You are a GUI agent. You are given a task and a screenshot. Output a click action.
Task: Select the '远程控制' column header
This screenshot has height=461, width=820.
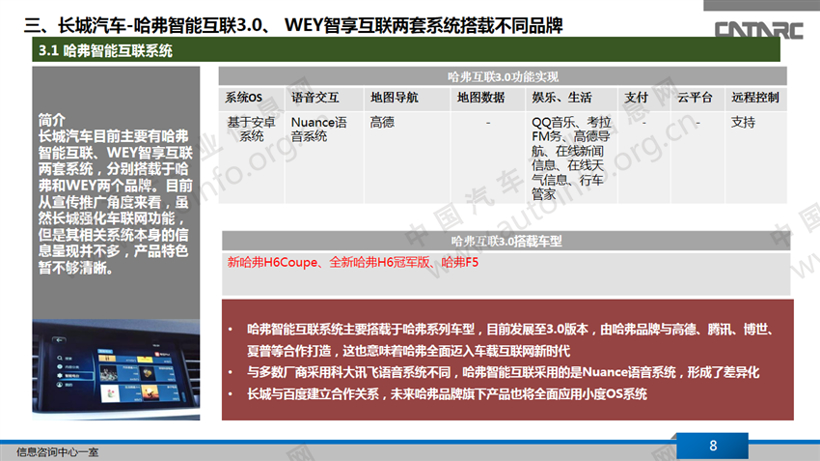pyautogui.click(x=756, y=98)
